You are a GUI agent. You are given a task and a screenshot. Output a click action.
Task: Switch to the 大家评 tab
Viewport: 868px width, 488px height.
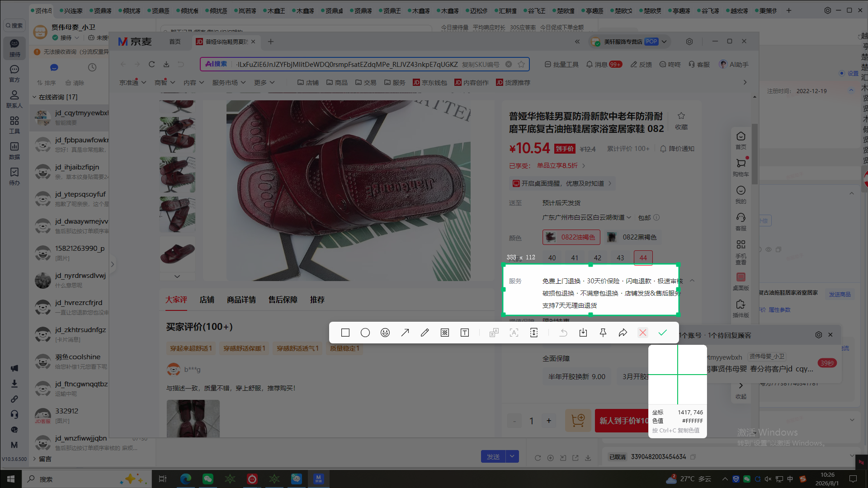point(176,300)
